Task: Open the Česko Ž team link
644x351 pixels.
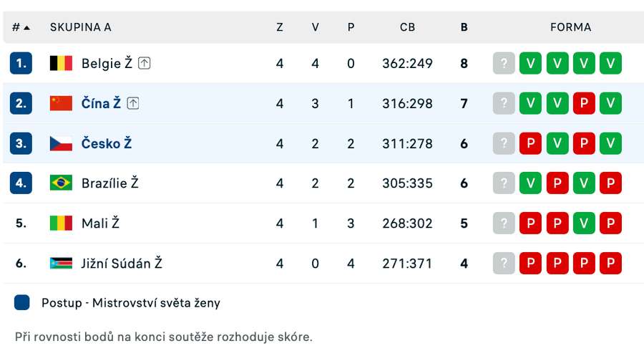Action: pos(106,143)
